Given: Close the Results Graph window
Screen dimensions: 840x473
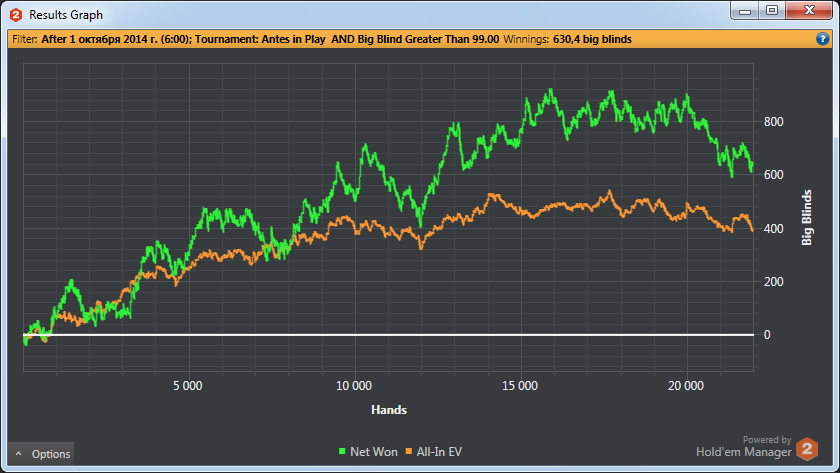Looking at the screenshot, I should click(807, 10).
